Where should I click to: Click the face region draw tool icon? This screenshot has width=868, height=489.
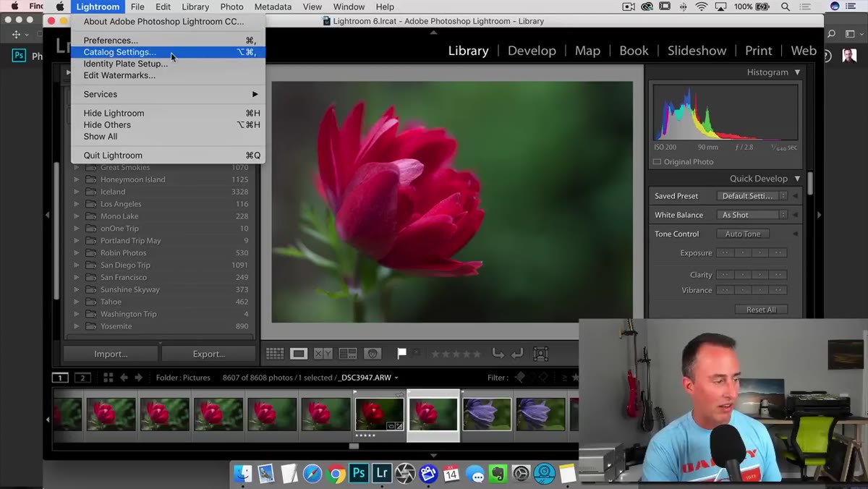(x=540, y=354)
